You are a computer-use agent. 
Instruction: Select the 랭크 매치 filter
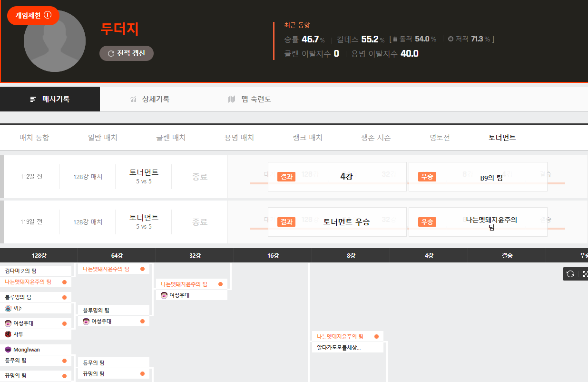coord(307,138)
